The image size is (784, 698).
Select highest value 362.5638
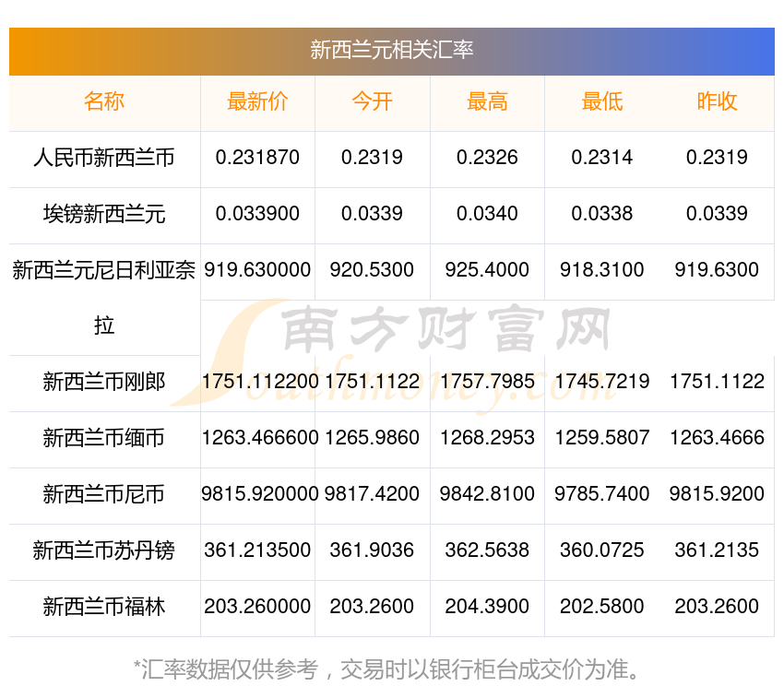tap(487, 550)
